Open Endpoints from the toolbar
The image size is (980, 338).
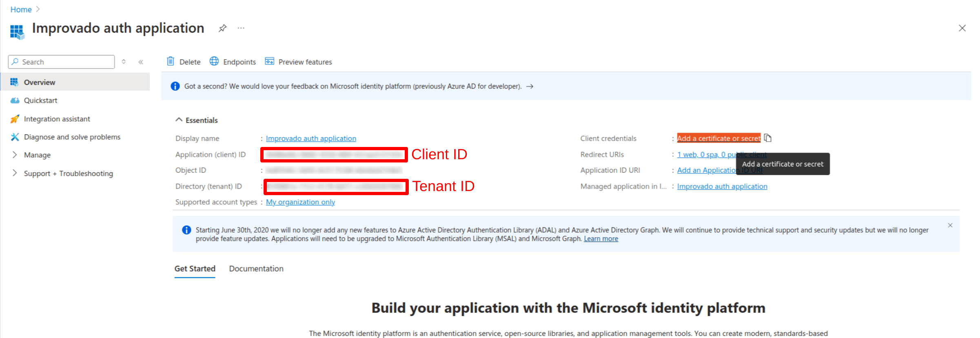pyautogui.click(x=233, y=62)
